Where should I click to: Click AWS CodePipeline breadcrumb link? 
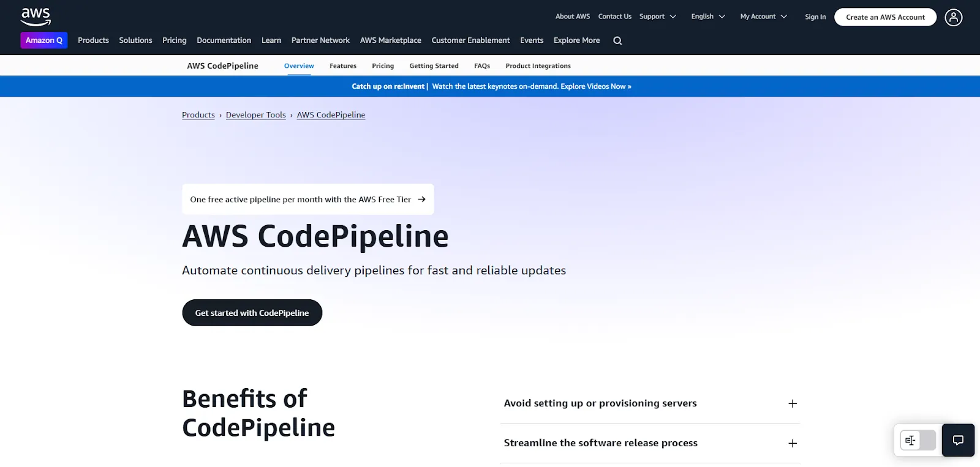click(x=331, y=115)
